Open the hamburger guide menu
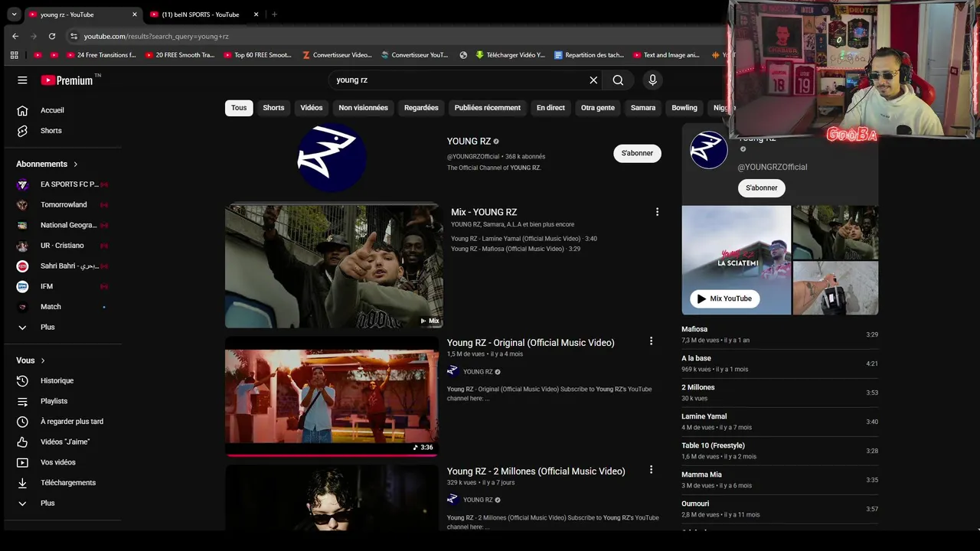Image resolution: width=980 pixels, height=551 pixels. [x=22, y=80]
